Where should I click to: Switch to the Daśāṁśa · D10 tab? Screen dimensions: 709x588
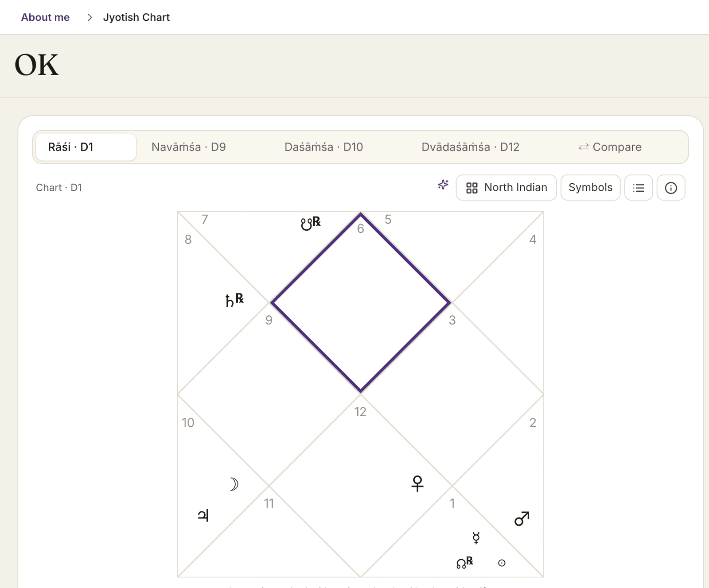(x=324, y=147)
